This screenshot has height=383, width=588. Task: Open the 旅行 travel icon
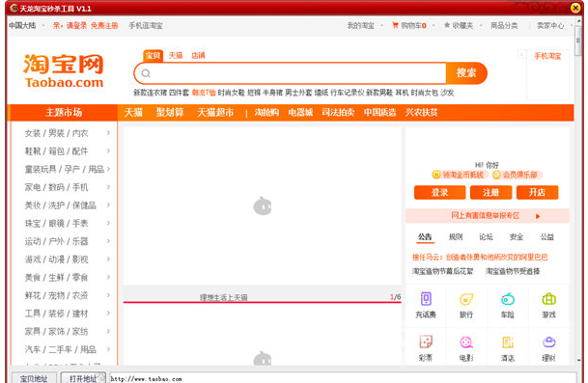[x=466, y=299]
